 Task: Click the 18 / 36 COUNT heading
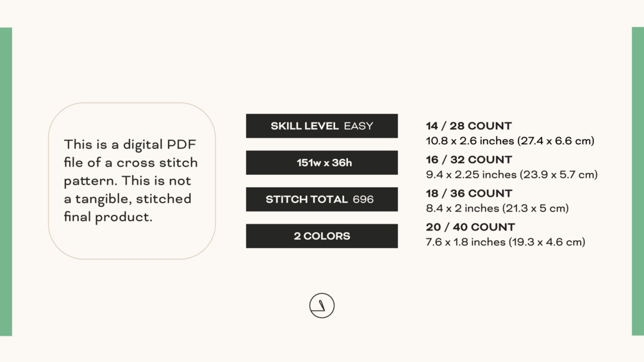[x=469, y=193]
